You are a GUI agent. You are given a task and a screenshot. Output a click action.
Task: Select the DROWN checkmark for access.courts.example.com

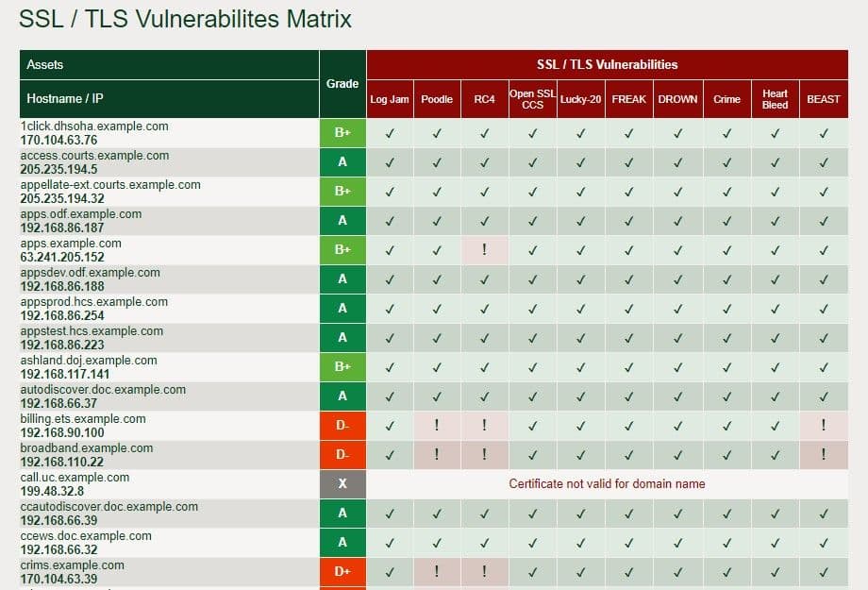tap(677, 161)
